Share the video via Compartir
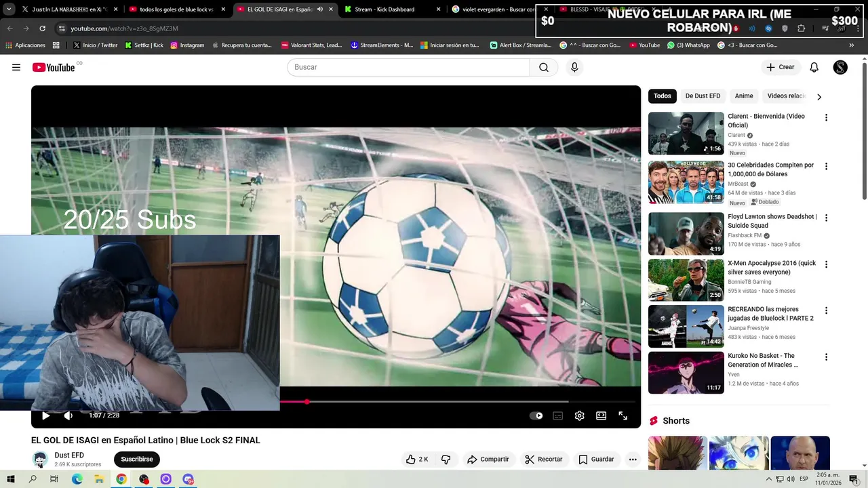Screen dimensions: 868x488 coord(488,459)
